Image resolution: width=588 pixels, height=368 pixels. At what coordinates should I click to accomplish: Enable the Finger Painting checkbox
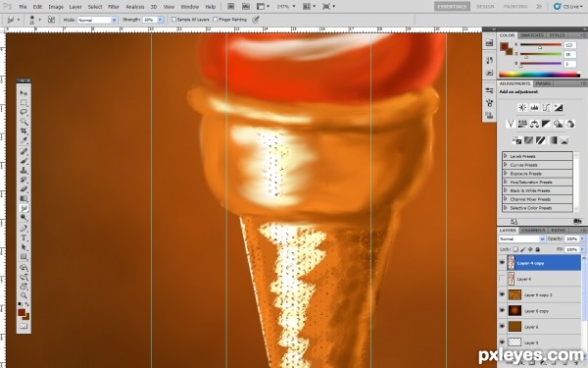click(x=216, y=20)
